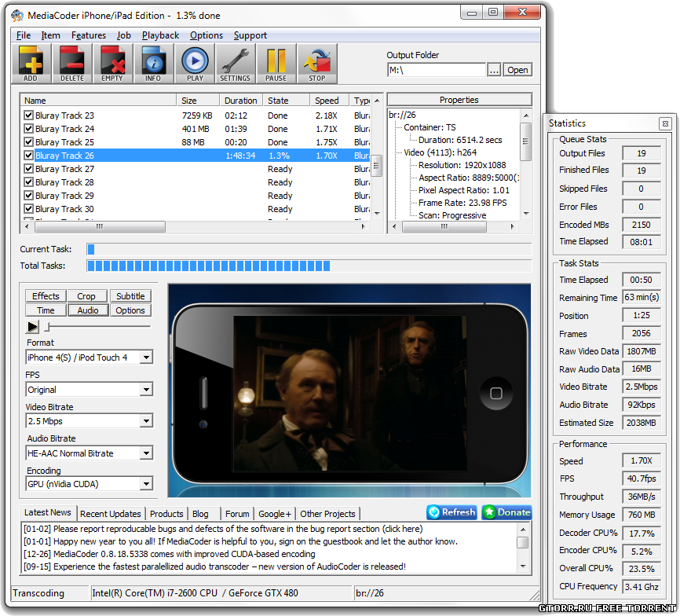Click the Output Folder path field
Viewport: 680px width, 616px height.
[x=437, y=70]
